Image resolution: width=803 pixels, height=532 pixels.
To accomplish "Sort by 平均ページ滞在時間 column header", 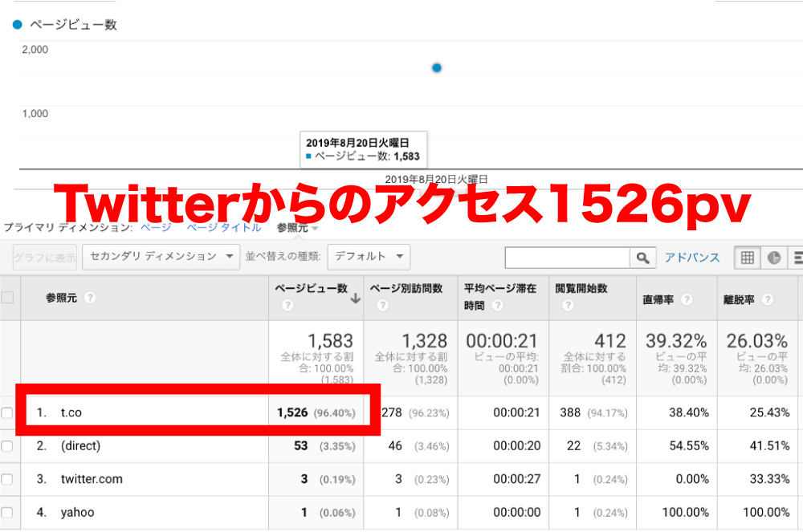I will [499, 297].
